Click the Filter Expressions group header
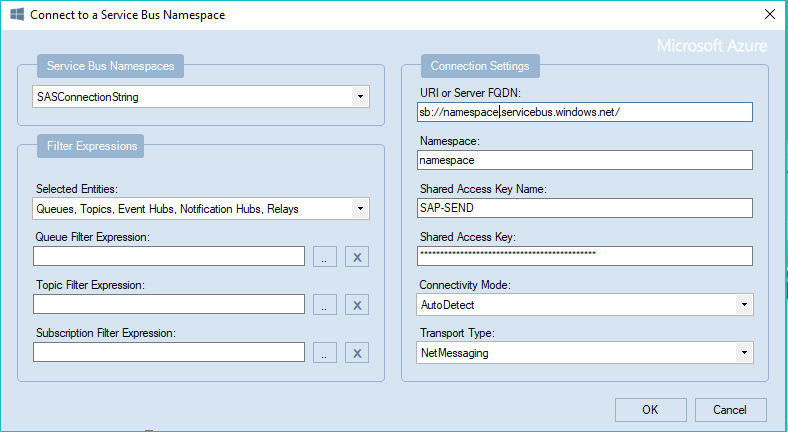 90,146
